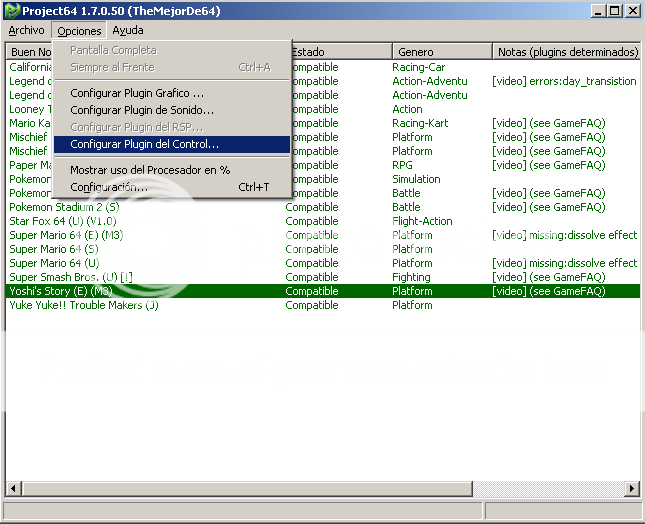The width and height of the screenshot is (645, 524).
Task: Click the Flight-Action genre cell
Action: [422, 221]
